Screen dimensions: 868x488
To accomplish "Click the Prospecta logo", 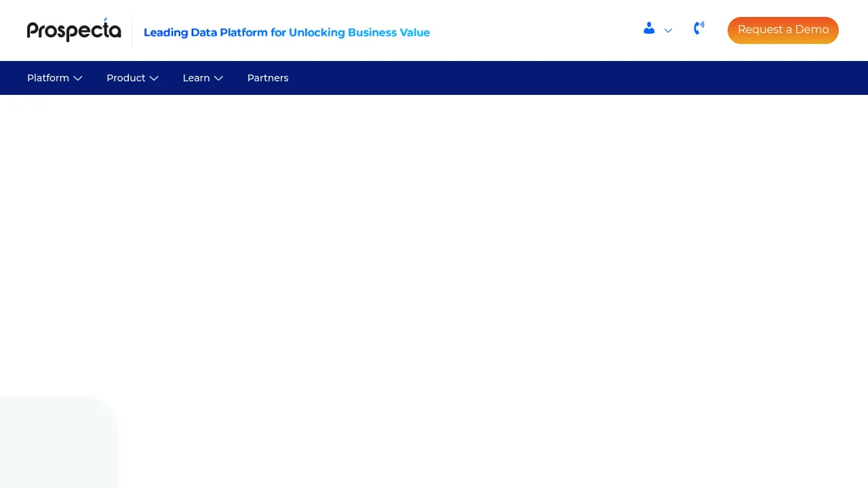I will coord(74,30).
